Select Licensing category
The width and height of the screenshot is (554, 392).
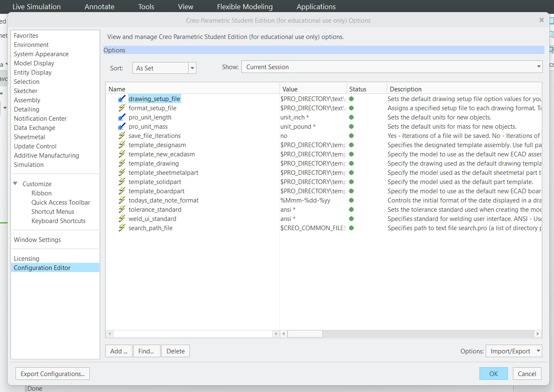[26, 259]
